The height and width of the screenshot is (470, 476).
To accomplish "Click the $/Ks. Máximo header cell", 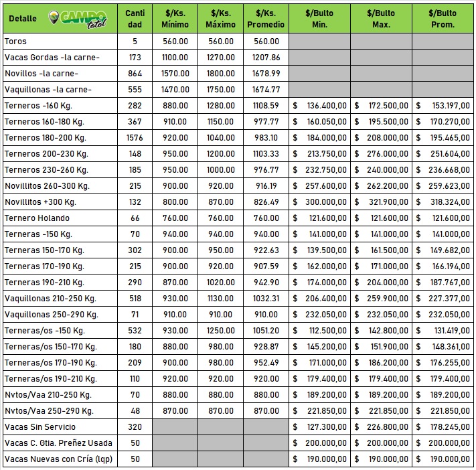I will tap(220, 19).
